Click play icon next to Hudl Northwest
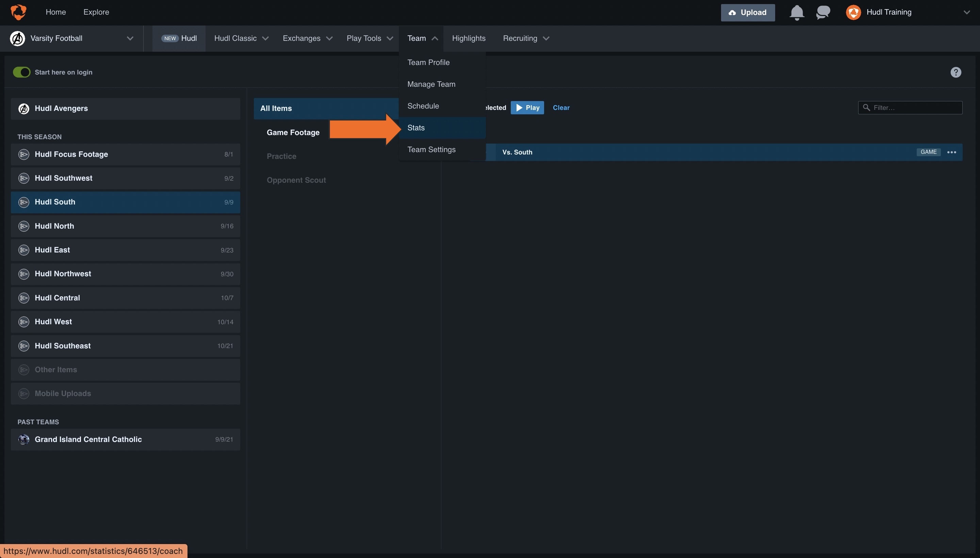The height and width of the screenshot is (558, 980). (24, 274)
